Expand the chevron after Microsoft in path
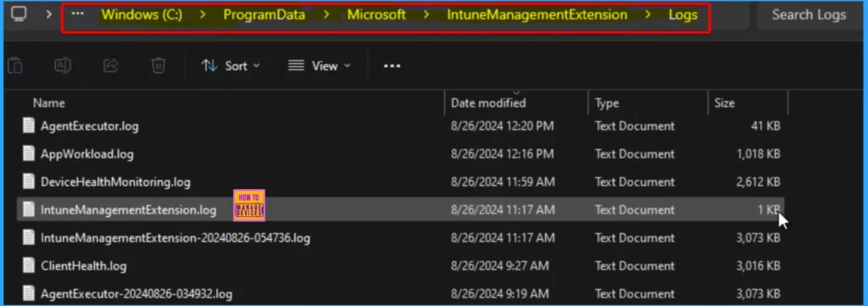This screenshot has width=868, height=306. click(426, 15)
